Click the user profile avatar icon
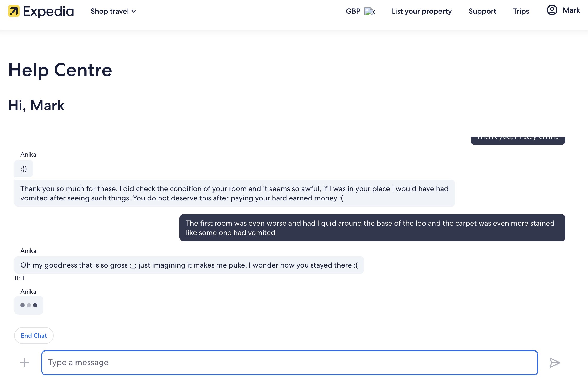Viewport: 588px width, 390px height. pyautogui.click(x=552, y=10)
